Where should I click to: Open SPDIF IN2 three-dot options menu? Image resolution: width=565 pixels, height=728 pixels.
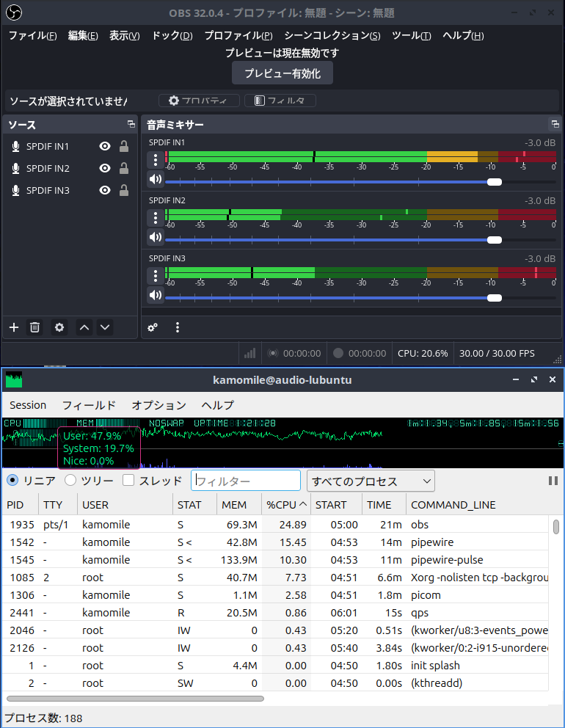coord(155,218)
